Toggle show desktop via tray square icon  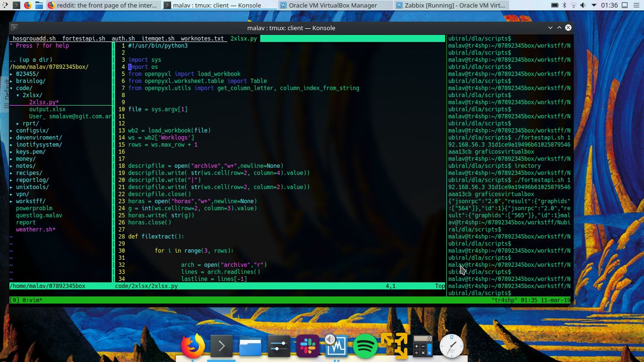pos(625,6)
